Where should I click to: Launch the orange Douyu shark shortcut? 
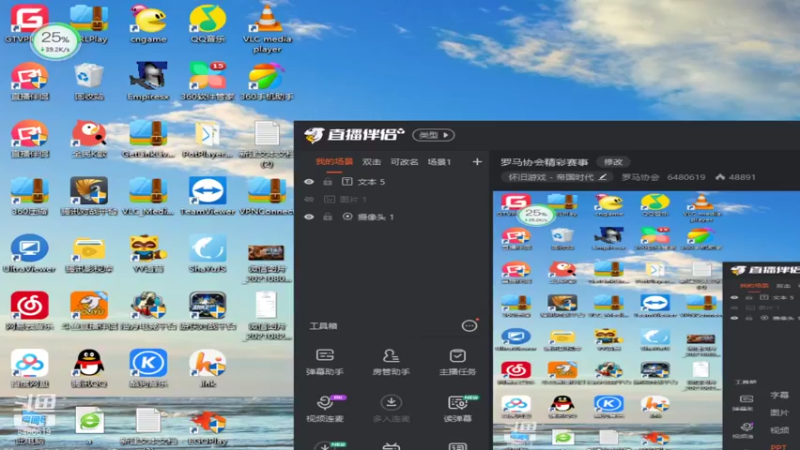pyautogui.click(x=89, y=311)
